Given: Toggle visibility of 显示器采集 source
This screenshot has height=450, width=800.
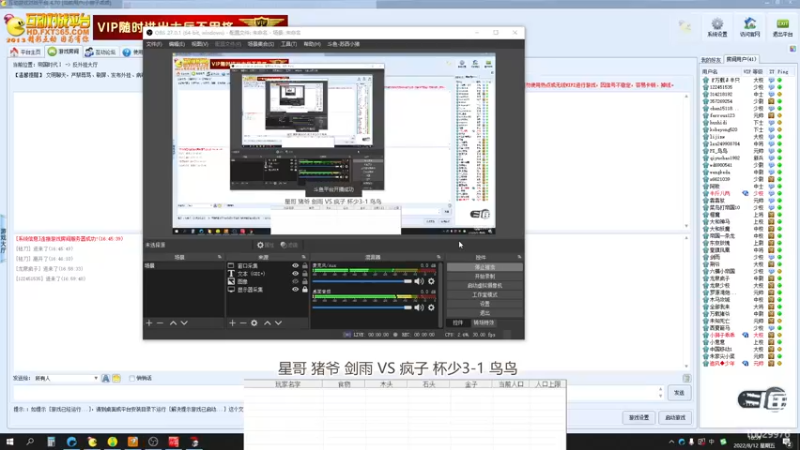Looking at the screenshot, I should pyautogui.click(x=295, y=289).
